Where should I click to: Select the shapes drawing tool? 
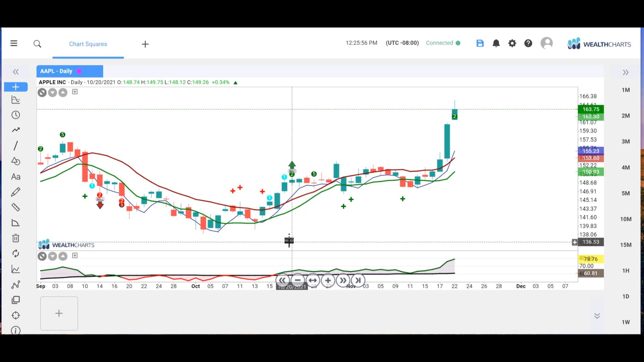pyautogui.click(x=16, y=161)
